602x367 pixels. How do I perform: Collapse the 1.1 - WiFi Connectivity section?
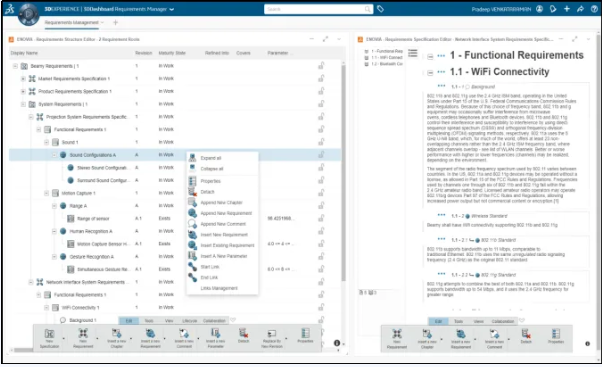[430, 73]
